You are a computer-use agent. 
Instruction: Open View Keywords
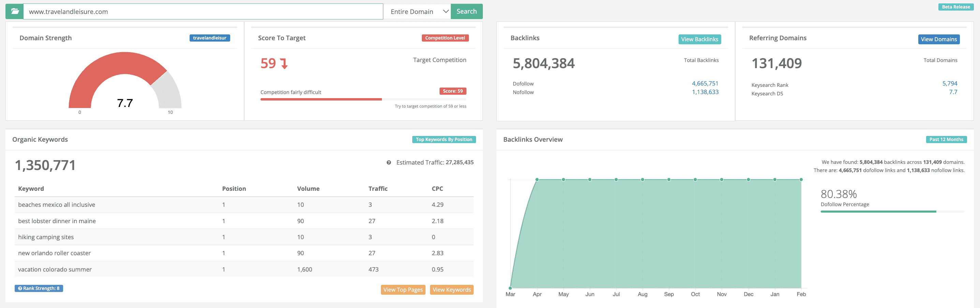tap(451, 289)
